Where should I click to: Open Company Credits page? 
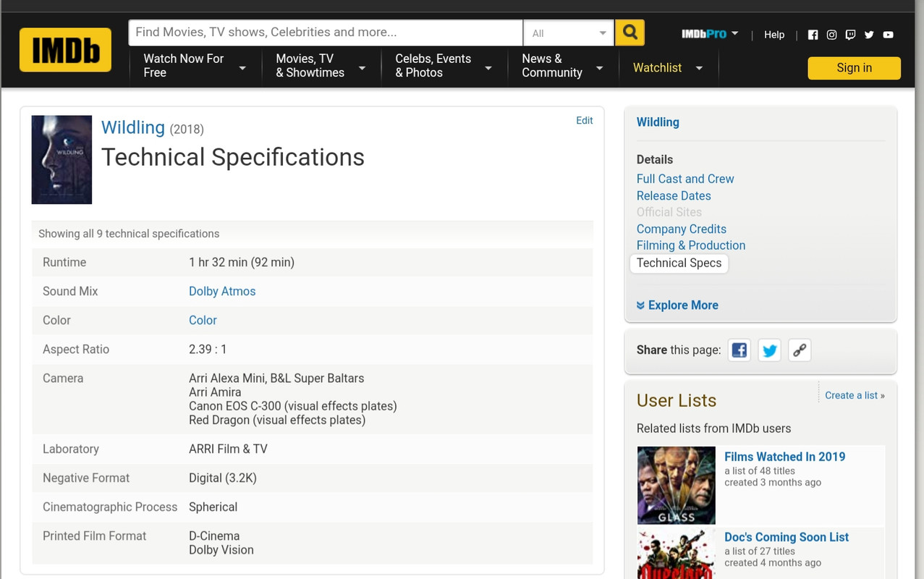pos(682,229)
